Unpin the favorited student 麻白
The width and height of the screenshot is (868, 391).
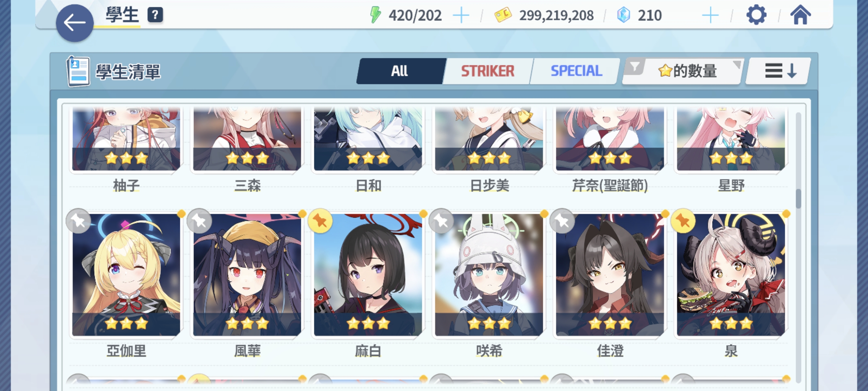coord(320,221)
